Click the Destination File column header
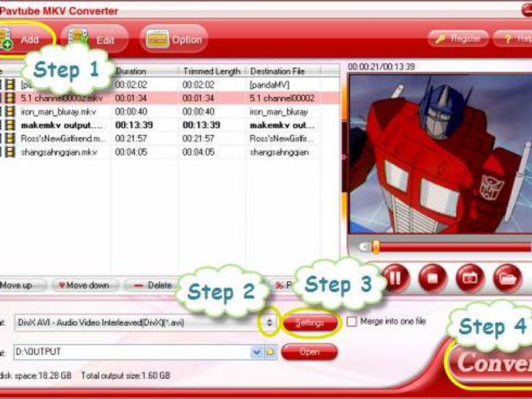The width and height of the screenshot is (532, 399). (283, 71)
